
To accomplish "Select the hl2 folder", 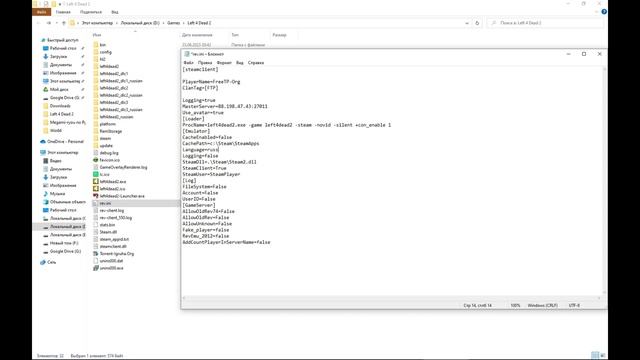I will (102, 59).
